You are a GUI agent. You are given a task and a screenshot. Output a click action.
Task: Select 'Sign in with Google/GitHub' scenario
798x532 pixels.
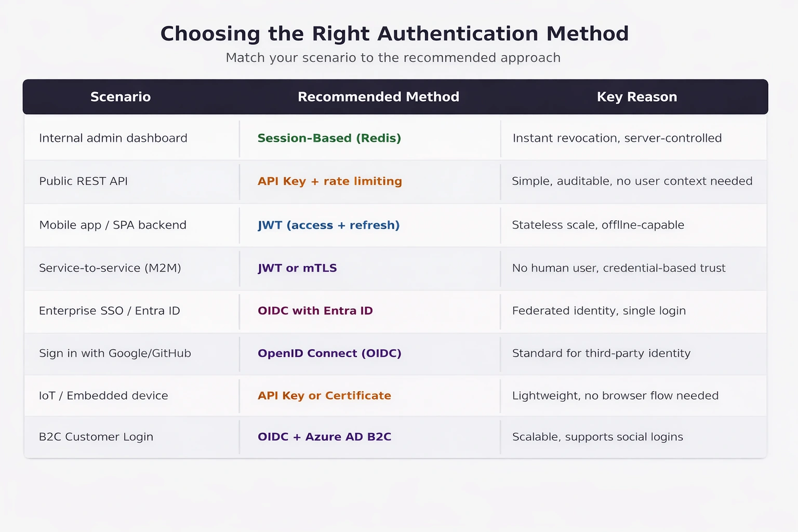[115, 353]
